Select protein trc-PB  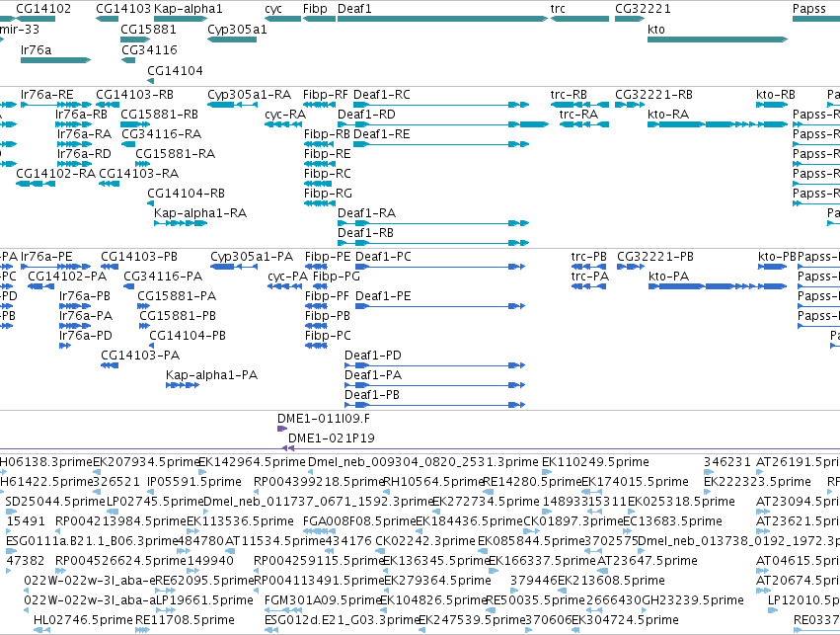click(x=588, y=257)
